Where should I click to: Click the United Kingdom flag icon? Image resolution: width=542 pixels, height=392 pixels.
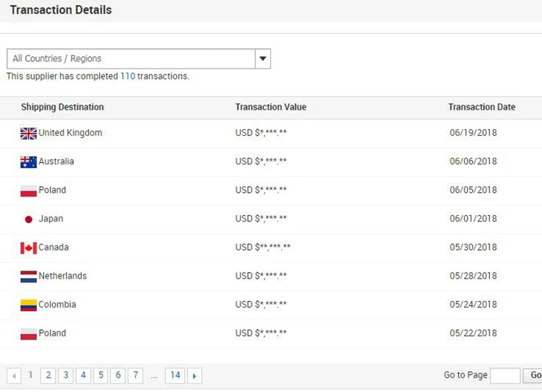(x=28, y=134)
